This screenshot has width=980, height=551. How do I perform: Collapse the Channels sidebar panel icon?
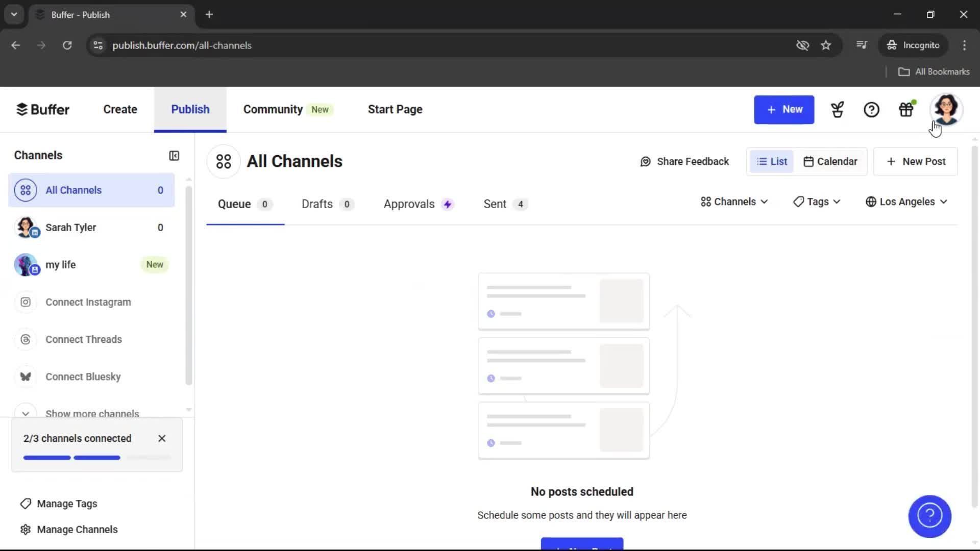click(x=174, y=156)
